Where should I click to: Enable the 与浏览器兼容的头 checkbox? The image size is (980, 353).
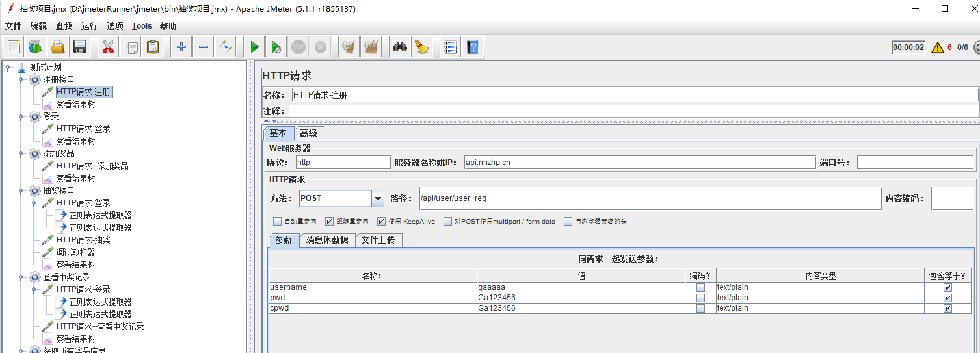tap(568, 221)
